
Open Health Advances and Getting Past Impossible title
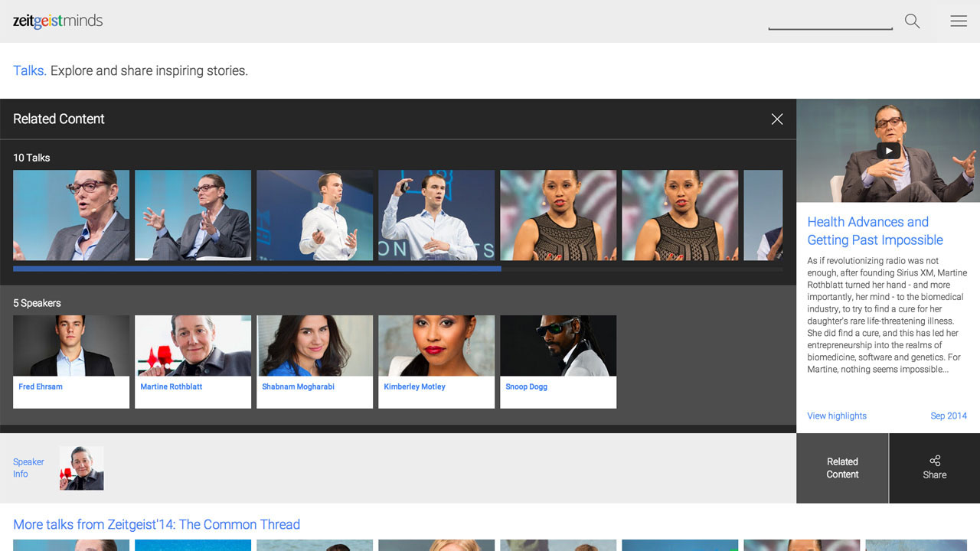(x=874, y=231)
